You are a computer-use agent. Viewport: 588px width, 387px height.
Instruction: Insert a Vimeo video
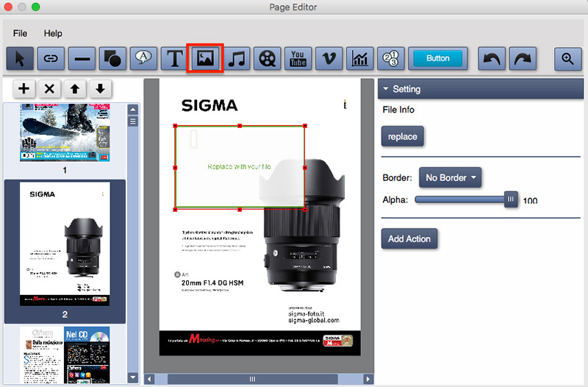click(x=329, y=59)
